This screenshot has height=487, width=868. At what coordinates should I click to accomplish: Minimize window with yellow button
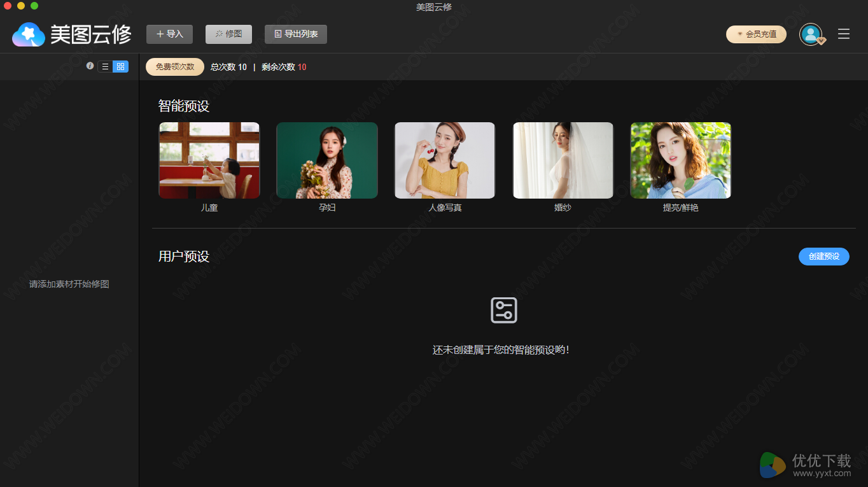point(21,6)
